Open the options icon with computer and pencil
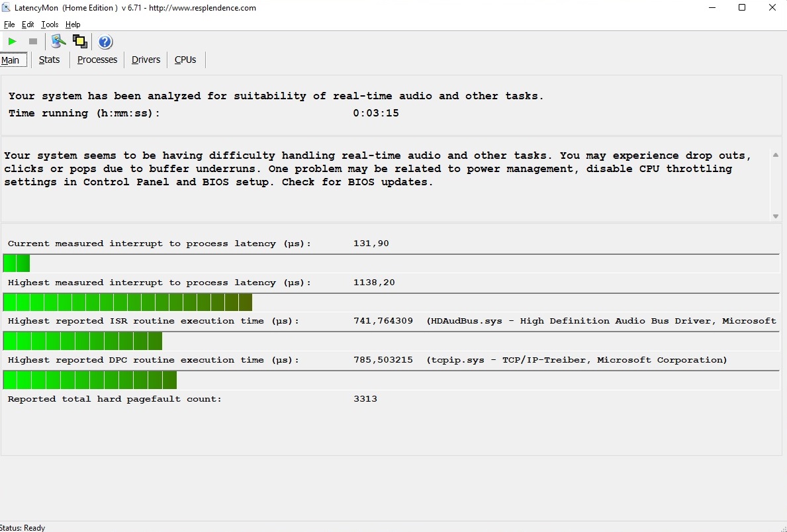Screen dimensions: 787x532 (x=59, y=42)
